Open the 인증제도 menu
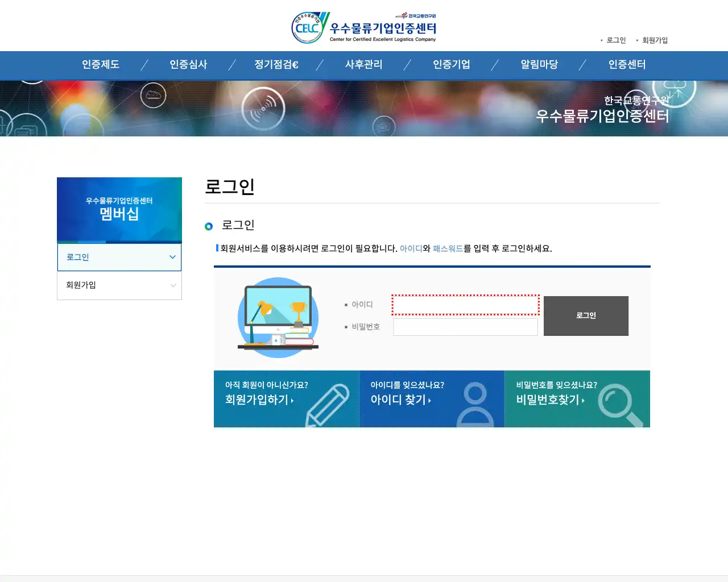Screen dimensions: 728x582 pyautogui.click(x=101, y=65)
